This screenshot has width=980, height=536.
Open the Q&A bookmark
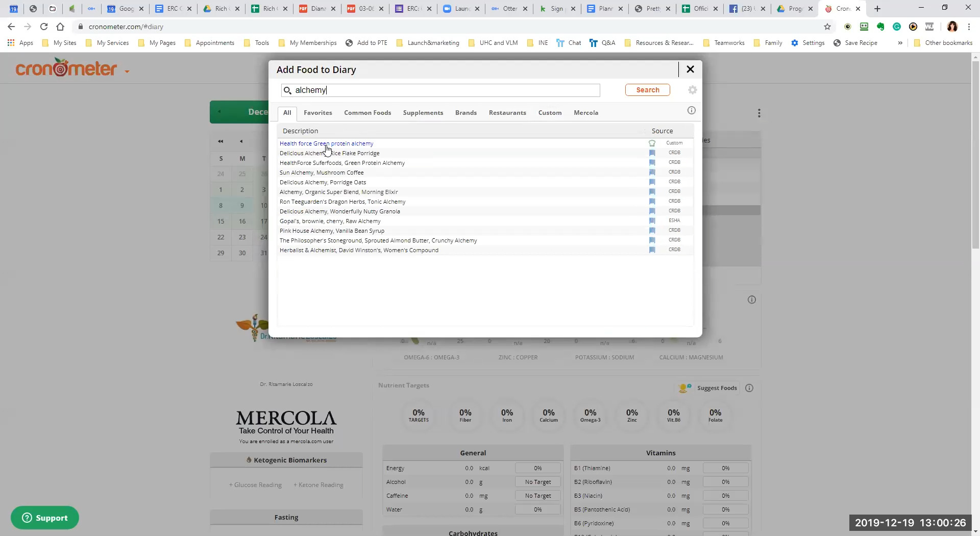(x=602, y=43)
